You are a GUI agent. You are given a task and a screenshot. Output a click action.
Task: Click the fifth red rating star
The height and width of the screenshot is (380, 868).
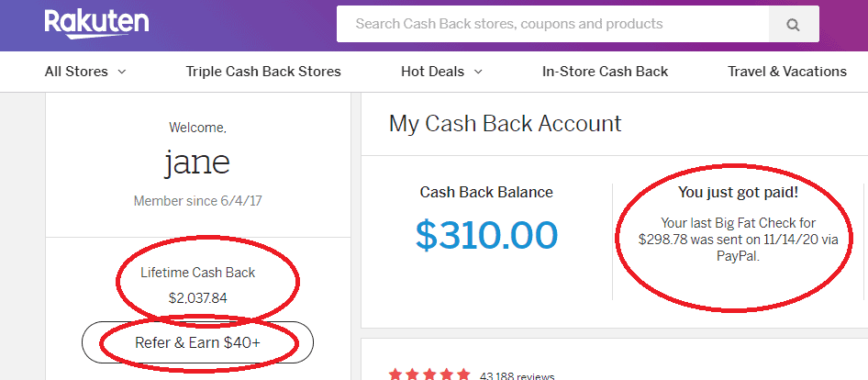[x=463, y=374]
